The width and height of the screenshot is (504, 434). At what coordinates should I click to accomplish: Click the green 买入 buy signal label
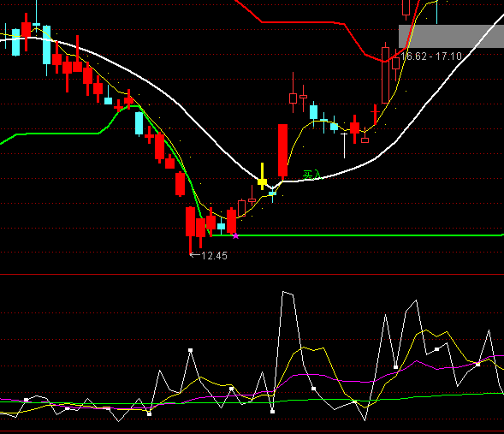tap(311, 175)
